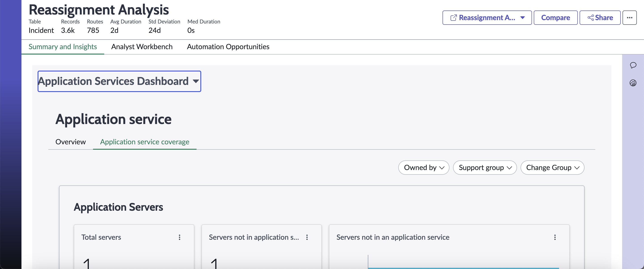This screenshot has height=269, width=644.
Task: Click the Med Duration value 0s
Action: click(191, 30)
